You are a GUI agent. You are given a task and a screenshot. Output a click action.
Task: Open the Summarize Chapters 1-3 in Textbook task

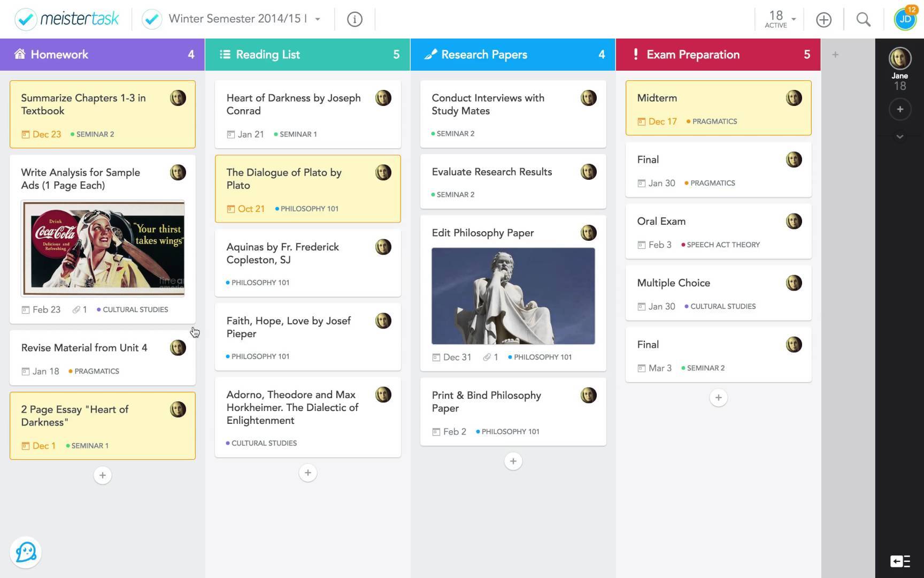pos(103,114)
